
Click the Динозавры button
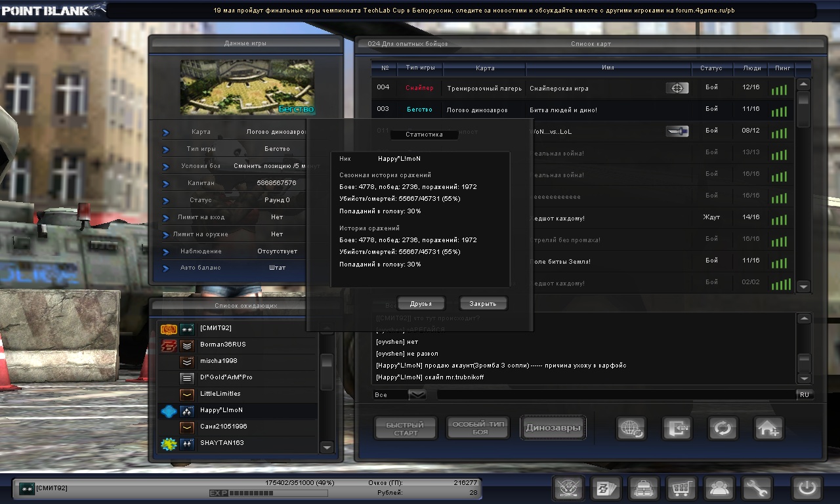tap(553, 429)
